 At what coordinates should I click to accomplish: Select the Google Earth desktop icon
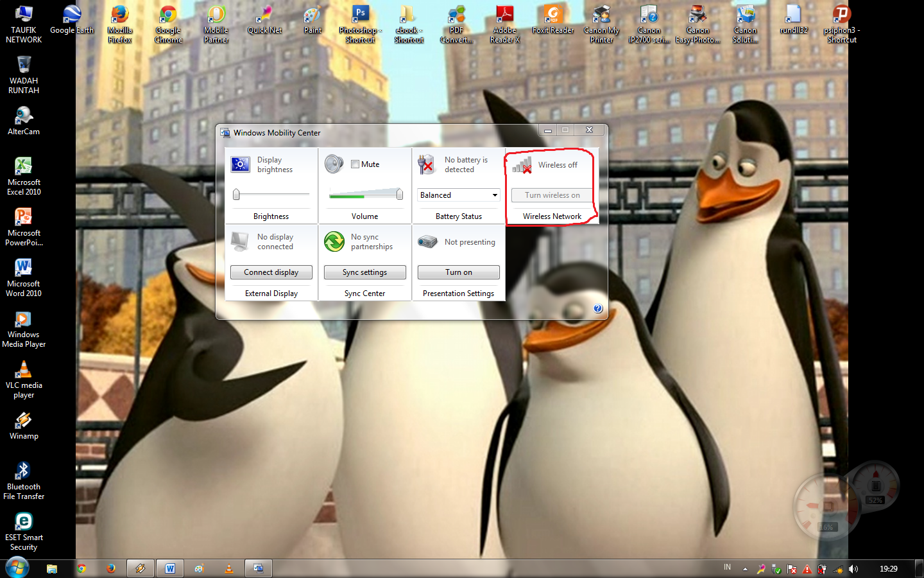pos(72,21)
